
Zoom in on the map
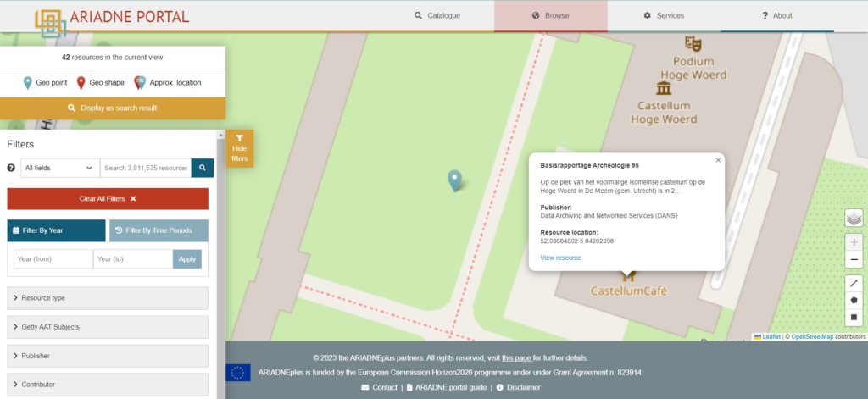[854, 241]
